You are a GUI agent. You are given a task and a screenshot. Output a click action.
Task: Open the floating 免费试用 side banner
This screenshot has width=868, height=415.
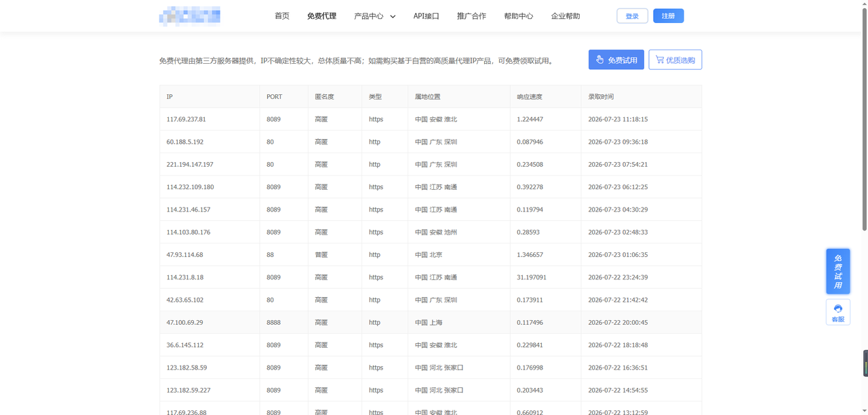[838, 271]
